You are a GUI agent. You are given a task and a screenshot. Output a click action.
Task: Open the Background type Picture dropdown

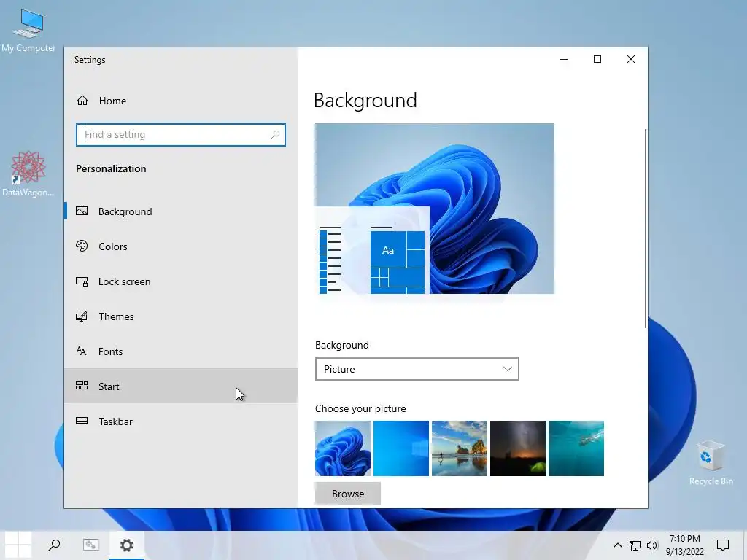click(x=417, y=369)
